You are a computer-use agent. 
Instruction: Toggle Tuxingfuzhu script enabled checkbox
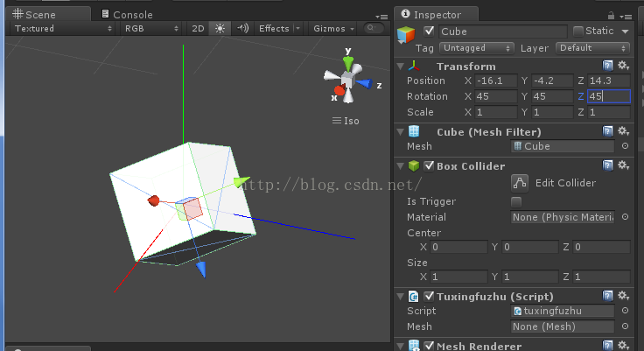click(x=429, y=296)
